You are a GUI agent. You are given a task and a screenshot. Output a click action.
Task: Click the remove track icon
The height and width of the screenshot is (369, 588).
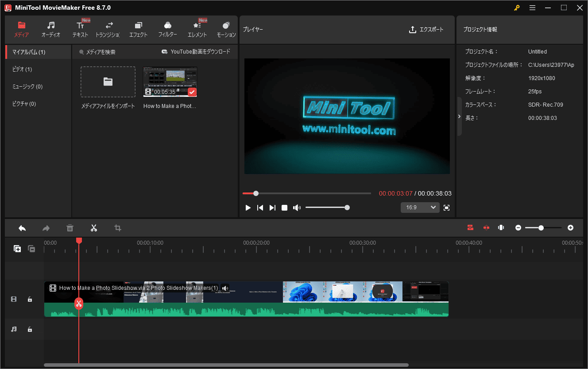(x=31, y=249)
